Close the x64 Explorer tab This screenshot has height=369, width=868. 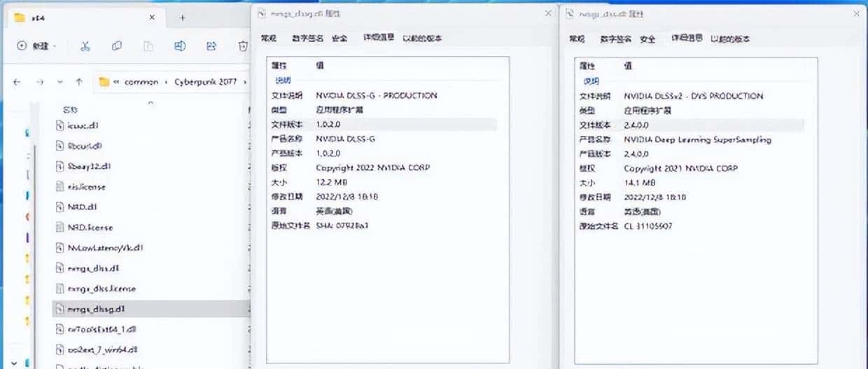point(151,18)
